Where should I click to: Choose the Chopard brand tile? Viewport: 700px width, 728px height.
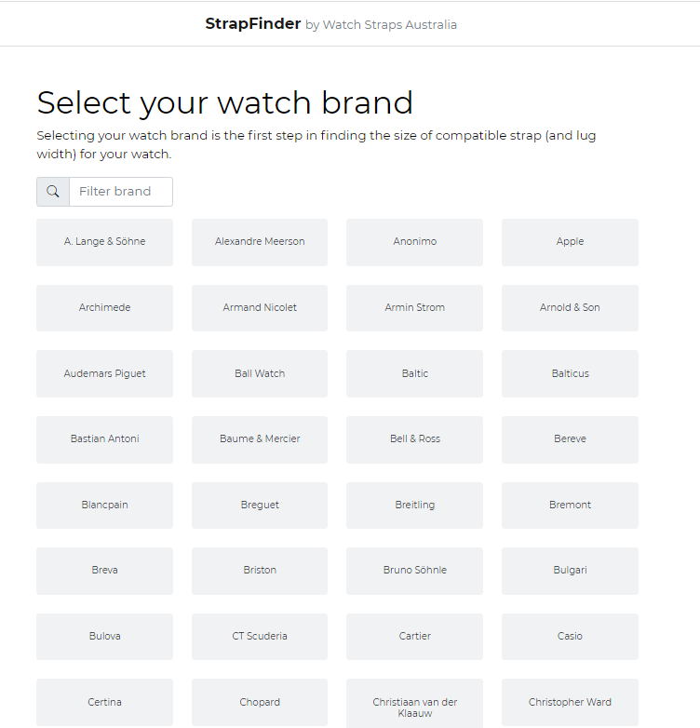point(260,703)
